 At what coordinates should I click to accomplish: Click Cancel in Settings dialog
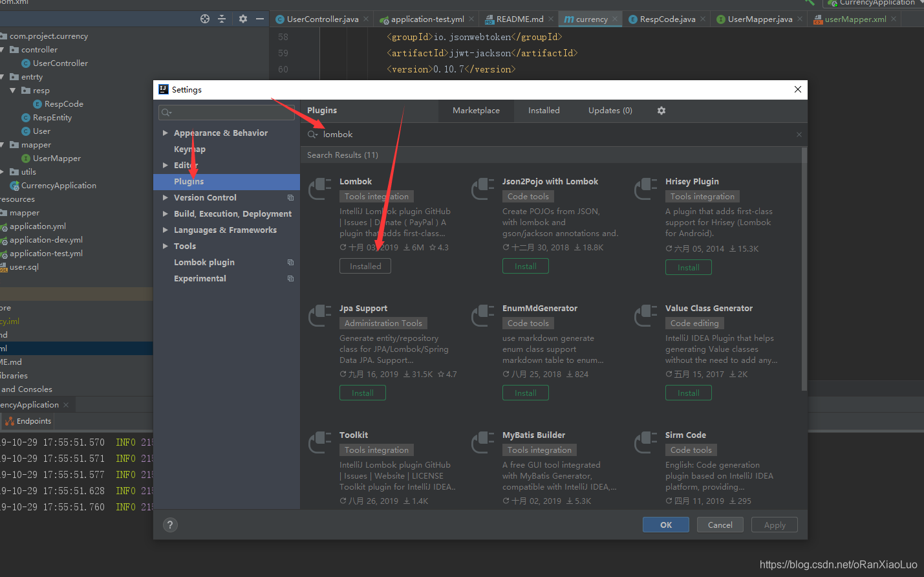(720, 525)
